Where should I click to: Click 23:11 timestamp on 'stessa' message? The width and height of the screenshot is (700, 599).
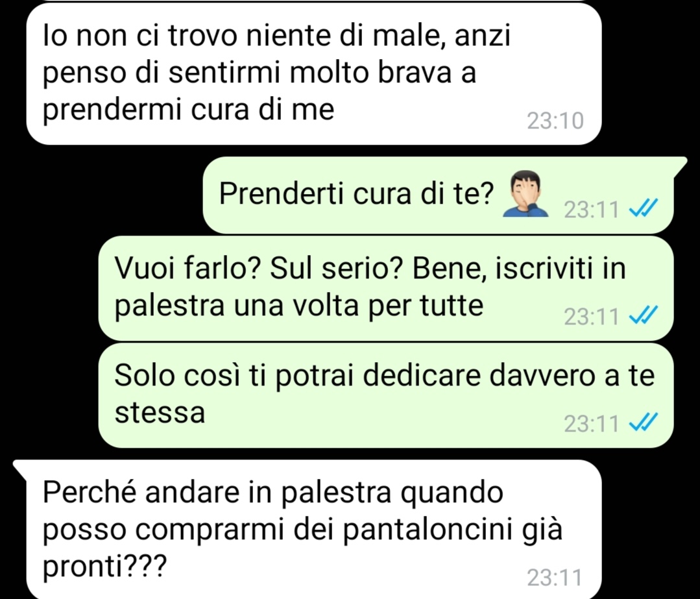pos(592,423)
